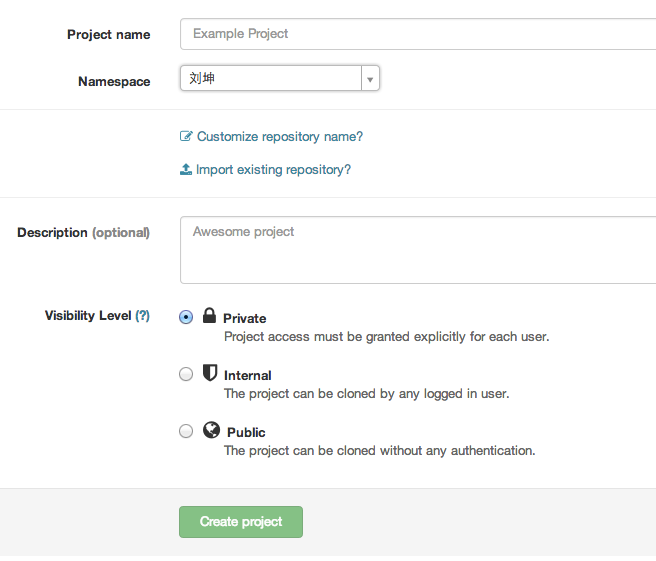Image resolution: width=656 pixels, height=561 pixels.
Task: Follow the Import existing repository link
Action: [273, 170]
